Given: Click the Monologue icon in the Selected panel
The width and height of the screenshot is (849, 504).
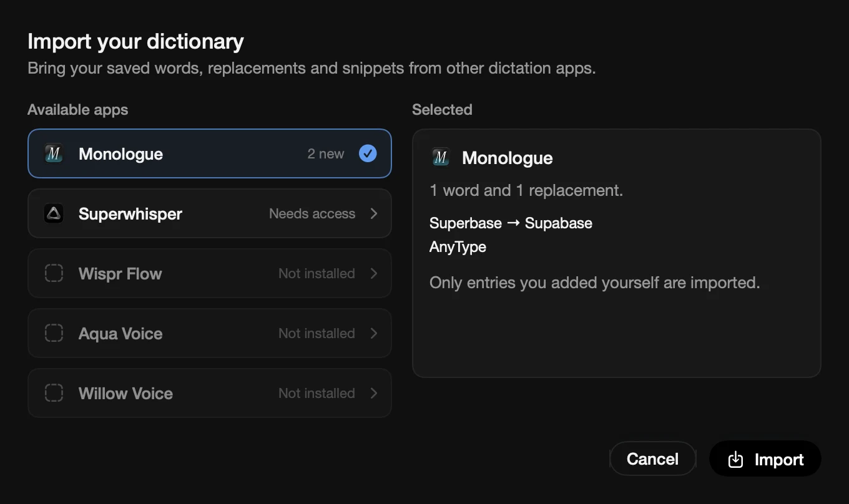Looking at the screenshot, I should 441,157.
